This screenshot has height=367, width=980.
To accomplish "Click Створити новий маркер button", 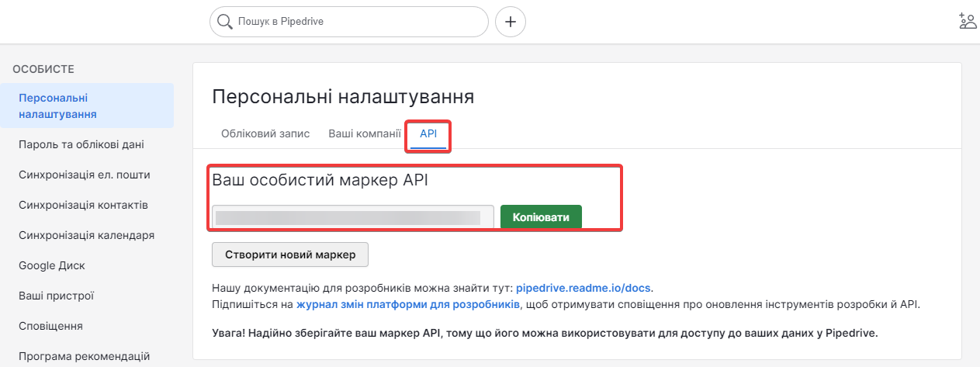I will (x=290, y=254).
